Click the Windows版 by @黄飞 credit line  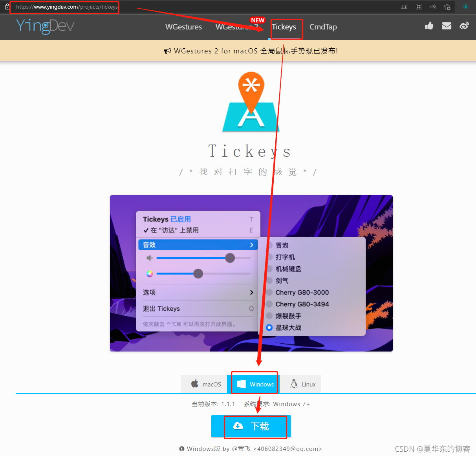[x=251, y=449]
